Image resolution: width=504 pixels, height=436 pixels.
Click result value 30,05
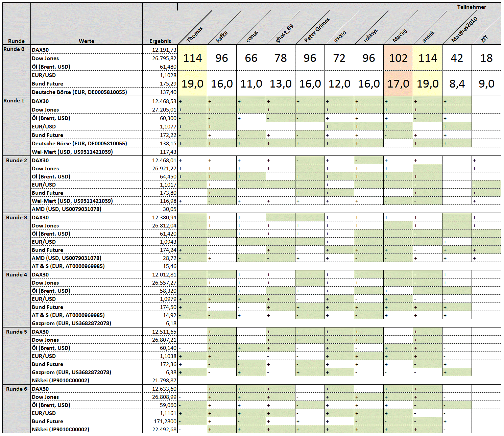(x=170, y=209)
